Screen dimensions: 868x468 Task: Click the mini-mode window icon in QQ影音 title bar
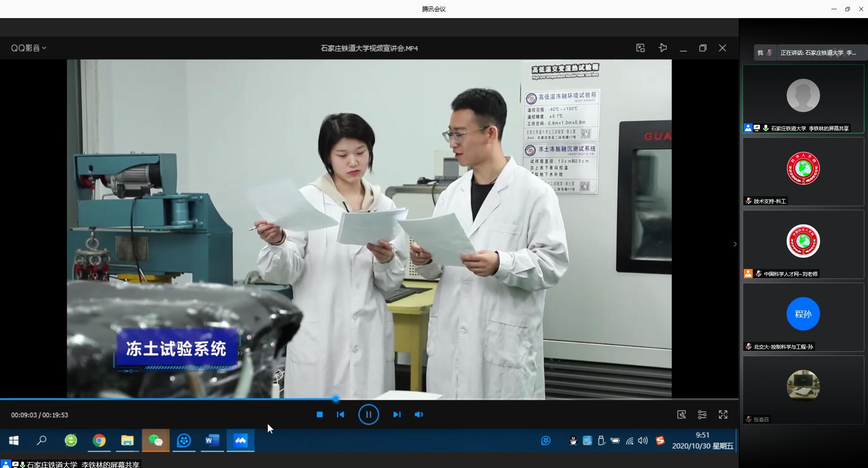[x=640, y=48]
